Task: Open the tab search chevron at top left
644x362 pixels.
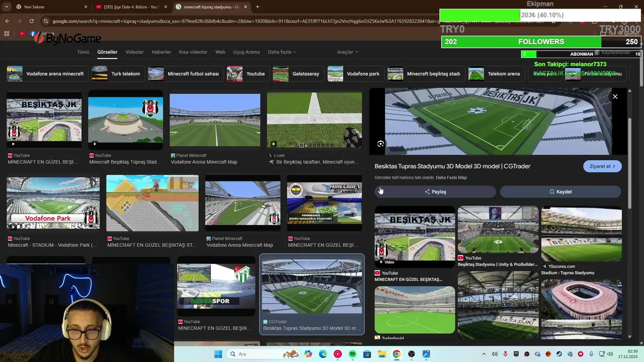Action: (x=6, y=7)
